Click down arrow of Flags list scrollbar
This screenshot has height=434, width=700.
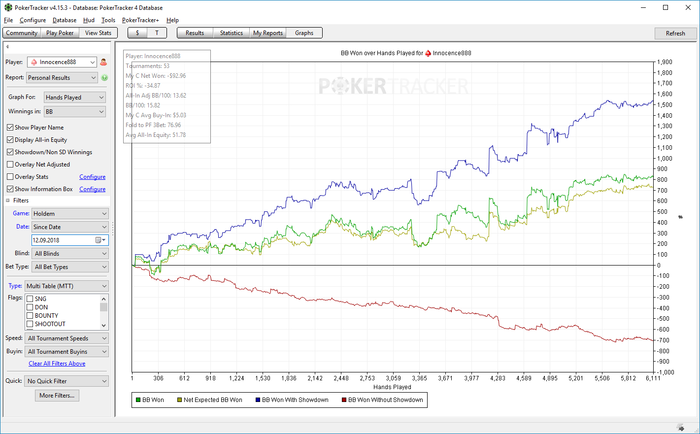[x=104, y=326]
